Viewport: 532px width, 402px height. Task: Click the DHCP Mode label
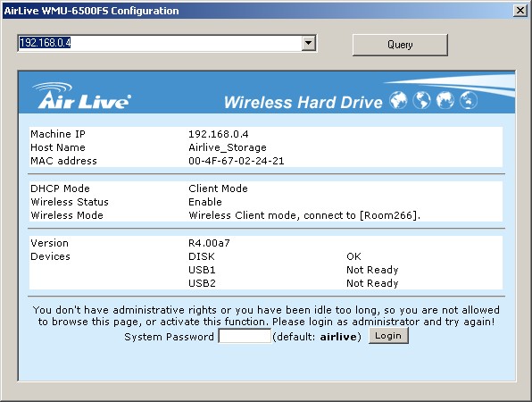[x=61, y=188]
